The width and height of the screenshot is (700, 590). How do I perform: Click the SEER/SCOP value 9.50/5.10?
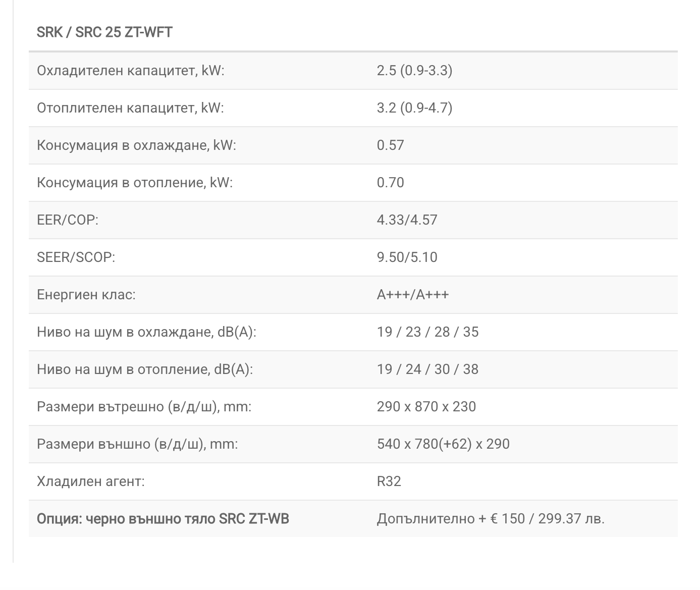[x=407, y=257]
